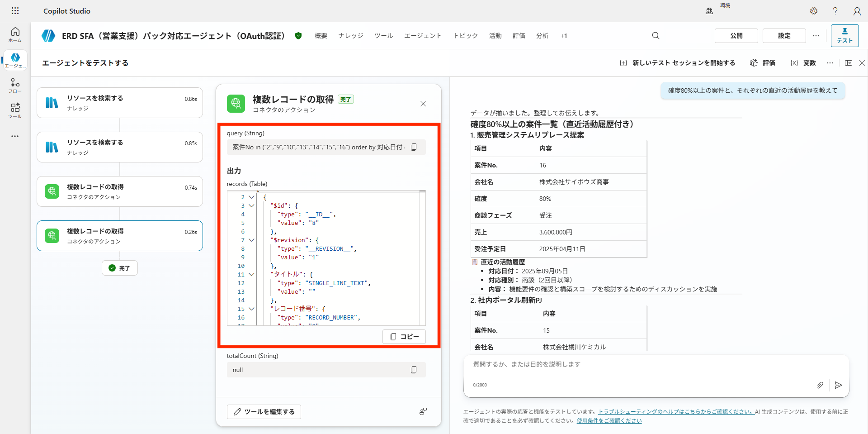
Task: Show more sidebar options ellipsis
Action: click(15, 136)
